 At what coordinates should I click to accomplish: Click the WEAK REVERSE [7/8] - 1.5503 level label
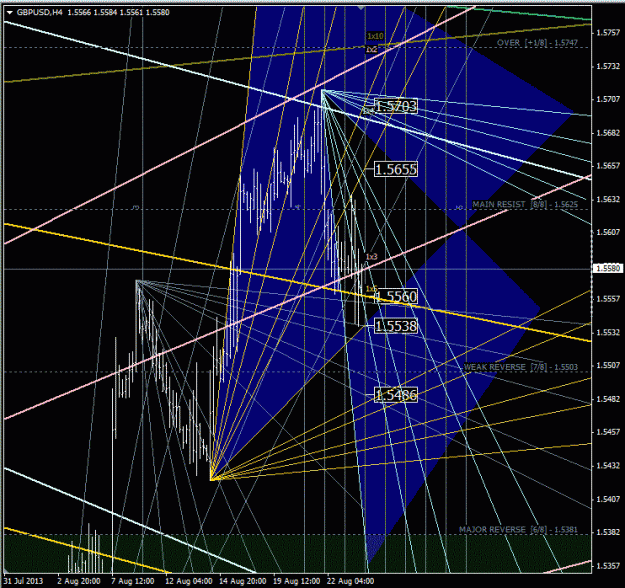(x=521, y=367)
